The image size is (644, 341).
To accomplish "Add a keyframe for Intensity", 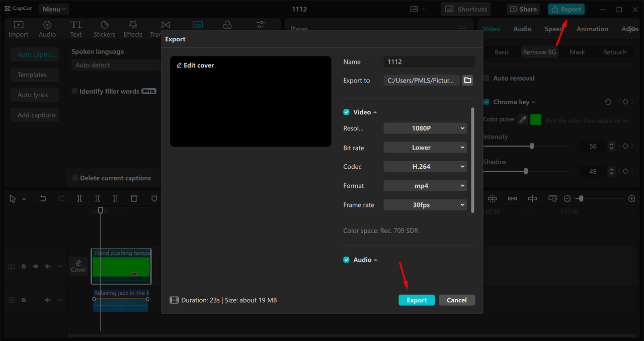I will coord(625,146).
